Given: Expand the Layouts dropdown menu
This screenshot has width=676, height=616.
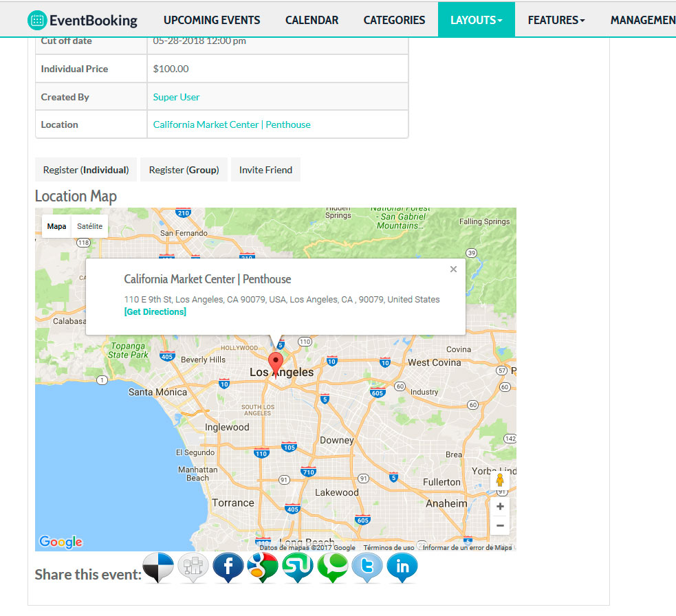Looking at the screenshot, I should 477,20.
